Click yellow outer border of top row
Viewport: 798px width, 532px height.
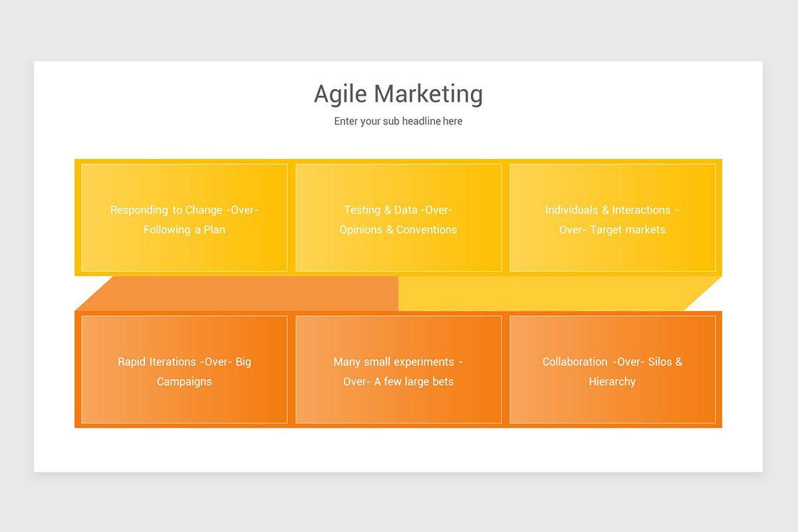(398, 162)
